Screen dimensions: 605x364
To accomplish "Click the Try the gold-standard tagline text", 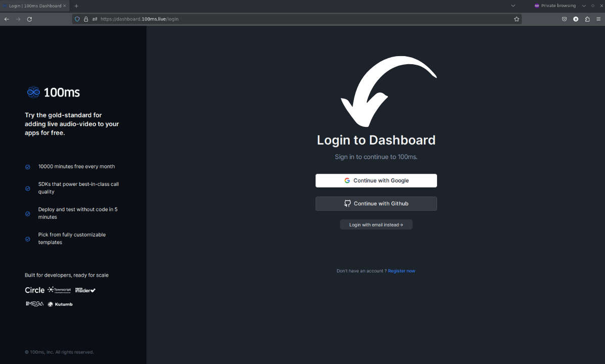I will point(72,124).
